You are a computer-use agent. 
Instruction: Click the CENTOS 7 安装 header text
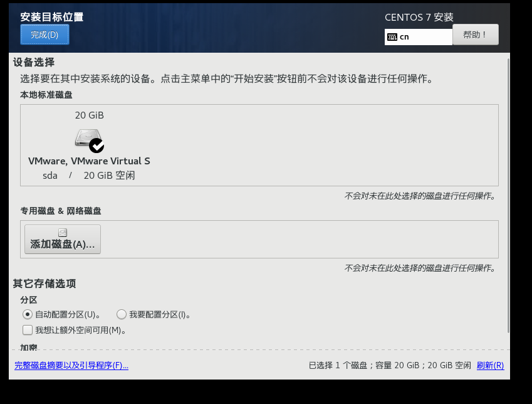point(419,18)
